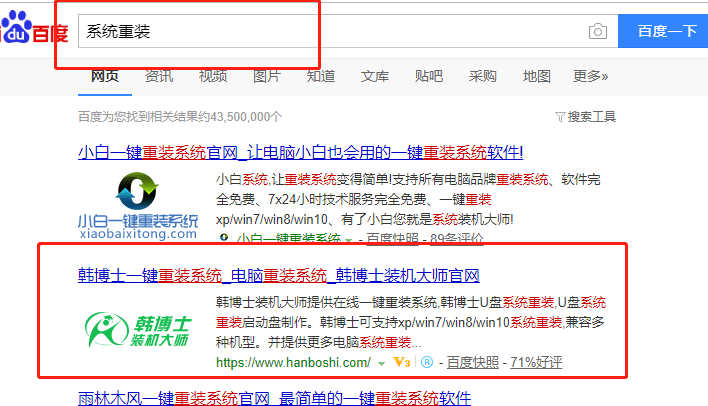708x406 pixels.
Task: Click the https://www.hanboshi.com/ URL
Action: pos(293,362)
